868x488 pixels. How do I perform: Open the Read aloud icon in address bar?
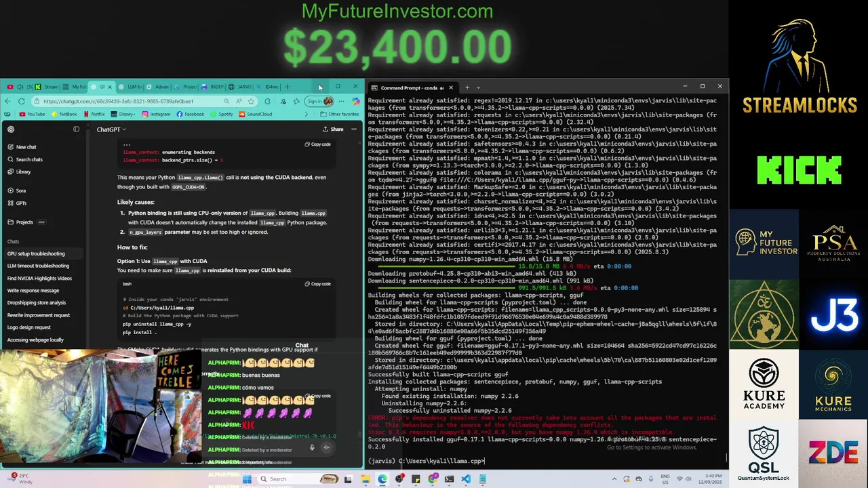tap(239, 101)
